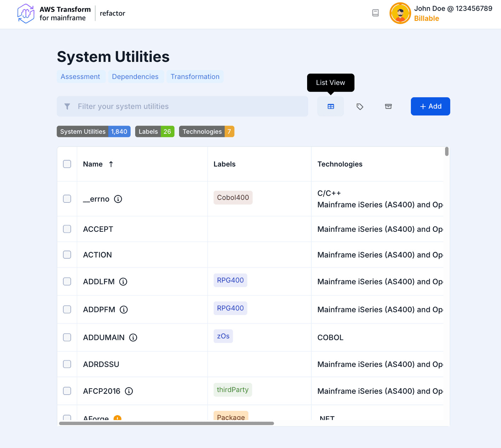Open the Transformation tab

(x=195, y=76)
